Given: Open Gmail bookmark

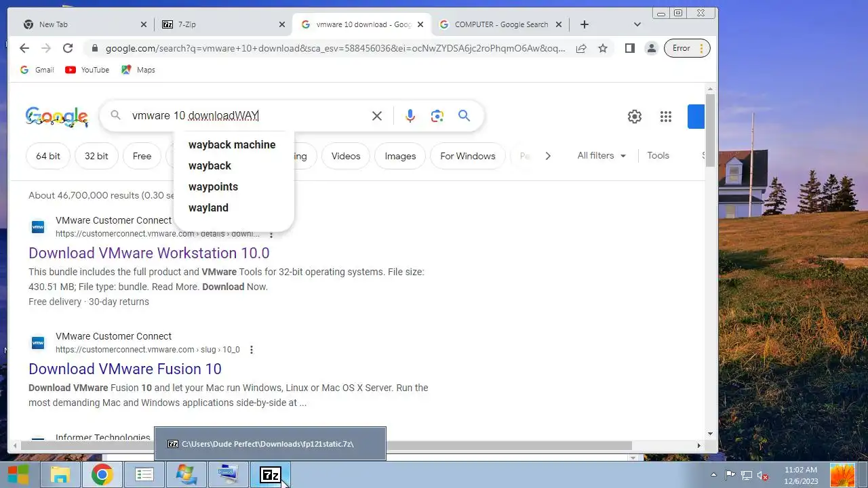Looking at the screenshot, I should point(37,70).
